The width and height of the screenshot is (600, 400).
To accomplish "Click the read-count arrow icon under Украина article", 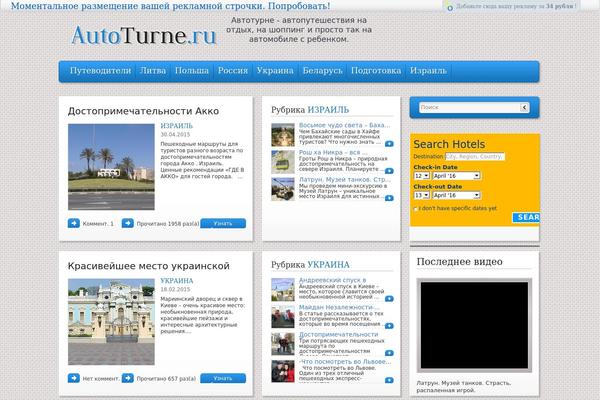I will coord(128,378).
